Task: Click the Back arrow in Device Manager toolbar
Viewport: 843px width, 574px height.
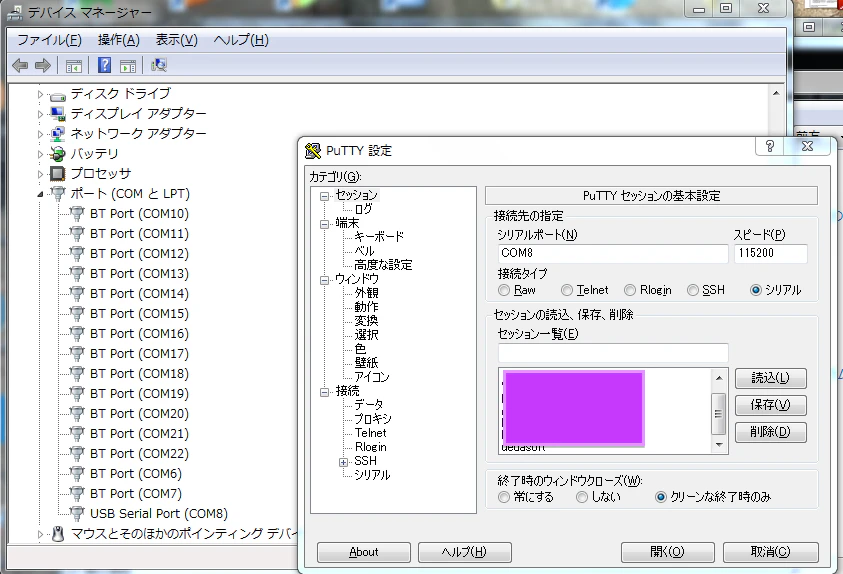Action: [x=20, y=66]
